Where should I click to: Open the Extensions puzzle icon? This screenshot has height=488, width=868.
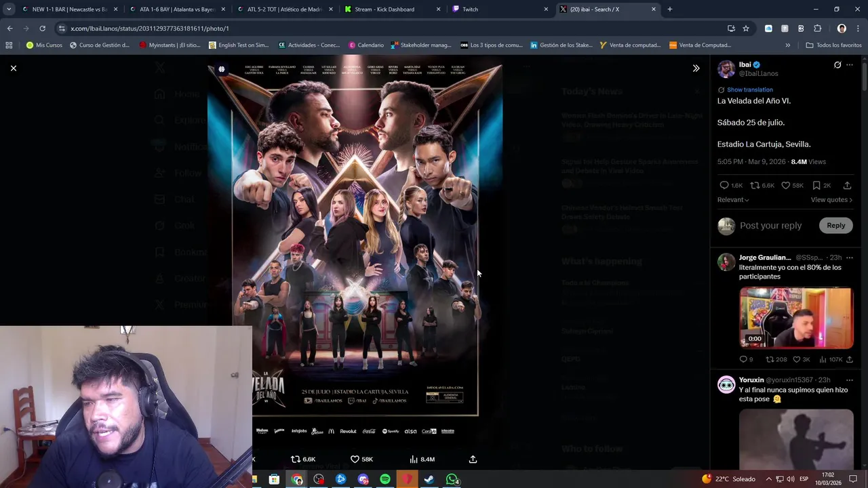tap(817, 28)
